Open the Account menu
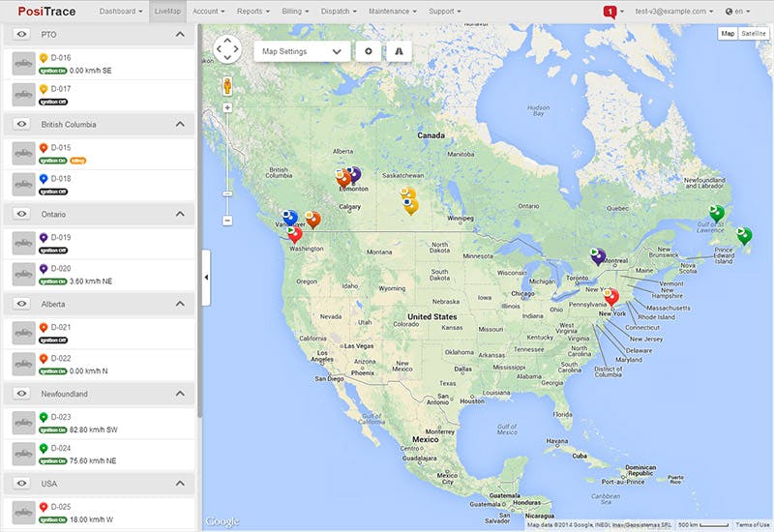The height and width of the screenshot is (532, 774). (x=208, y=12)
